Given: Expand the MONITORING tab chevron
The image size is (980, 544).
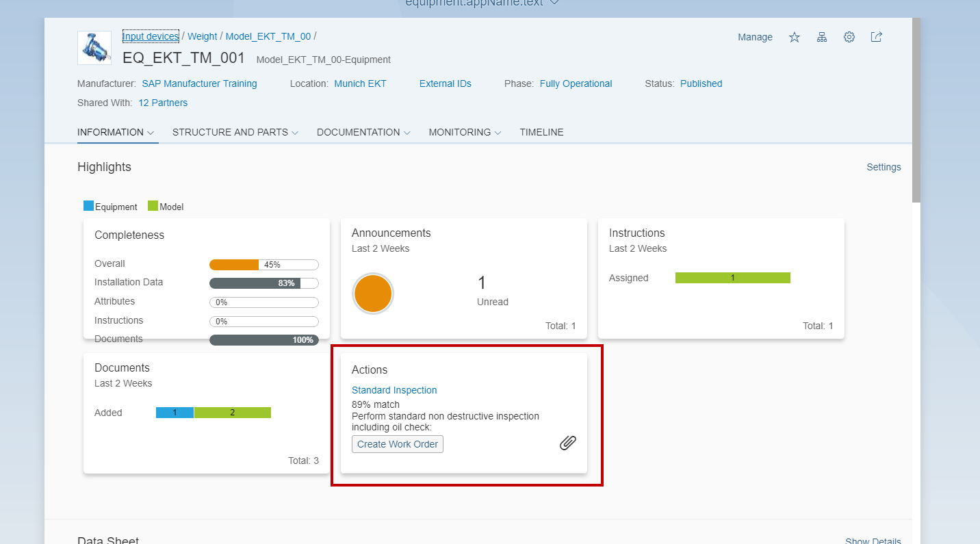Looking at the screenshot, I should (498, 133).
